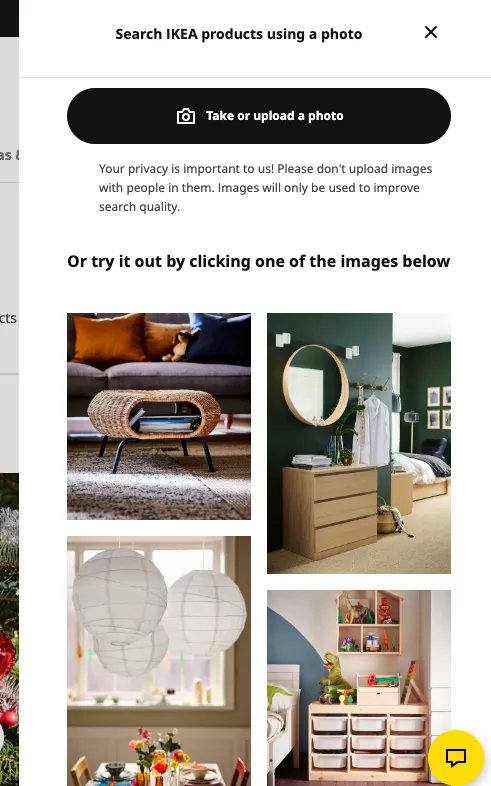Click the black header bar behind panel
This screenshot has width=491, height=786.
[9, 18]
